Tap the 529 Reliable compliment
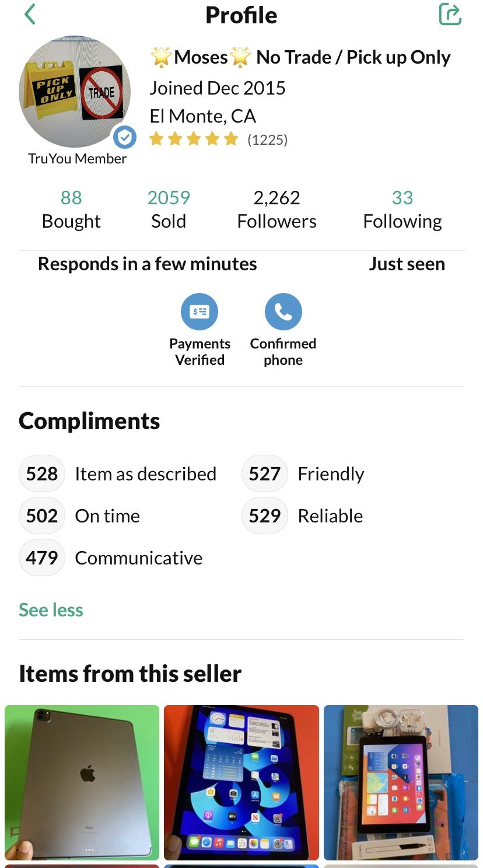Image resolution: width=483 pixels, height=868 pixels. tap(303, 515)
